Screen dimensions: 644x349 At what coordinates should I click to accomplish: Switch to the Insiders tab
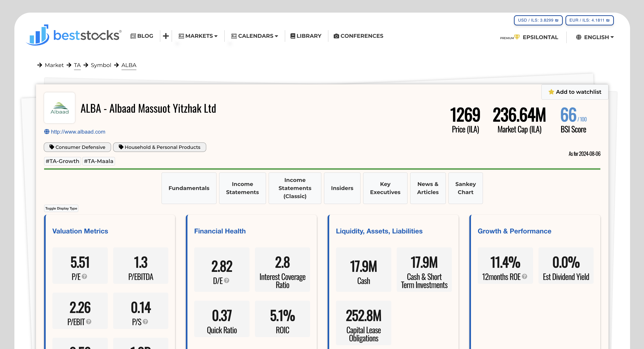click(342, 188)
